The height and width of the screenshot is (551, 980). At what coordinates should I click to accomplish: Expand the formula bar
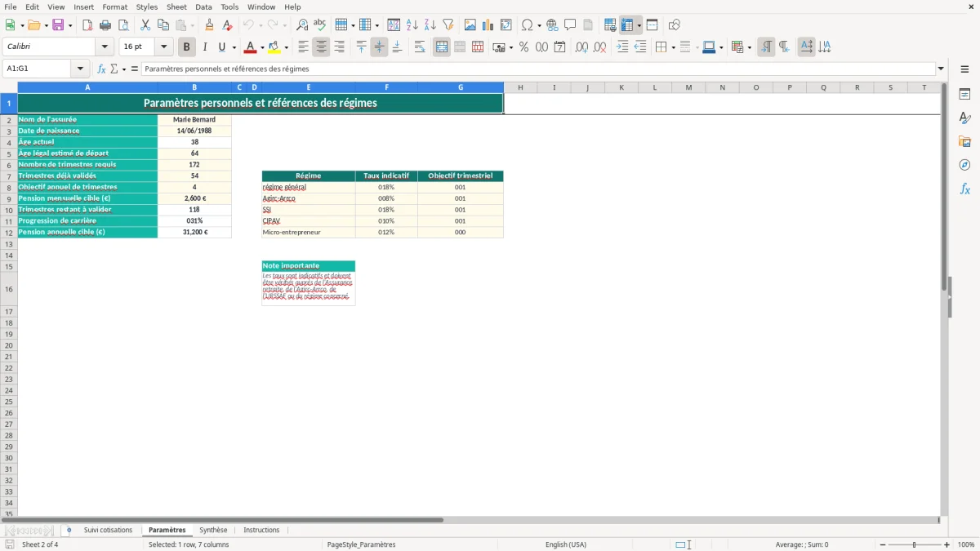941,69
